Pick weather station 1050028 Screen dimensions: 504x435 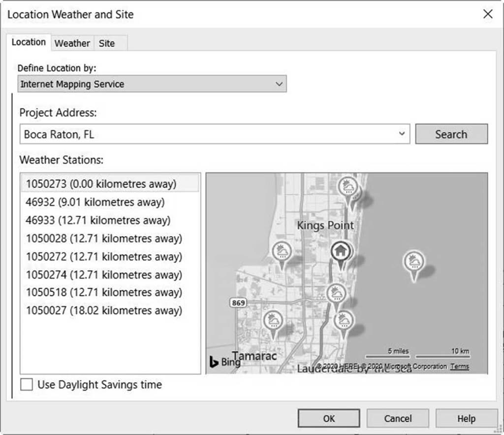click(110, 238)
